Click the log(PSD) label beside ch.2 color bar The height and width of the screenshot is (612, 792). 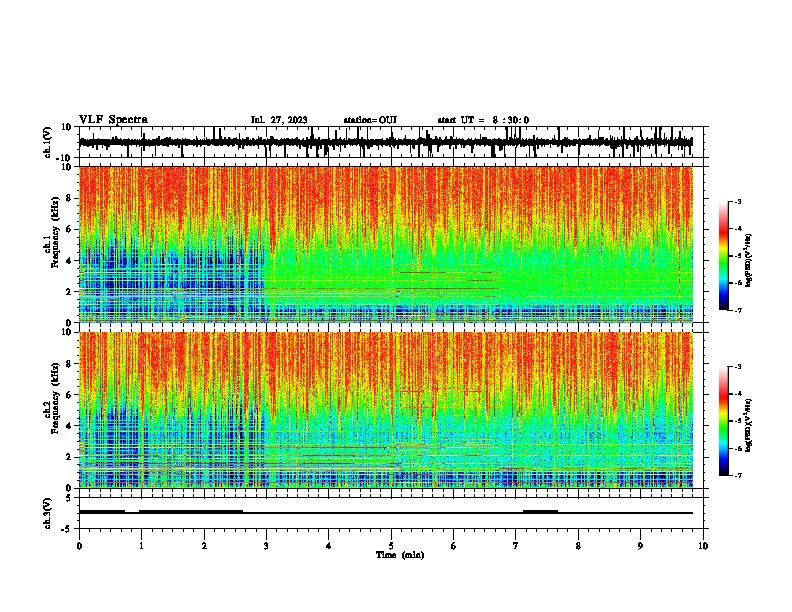749,425
